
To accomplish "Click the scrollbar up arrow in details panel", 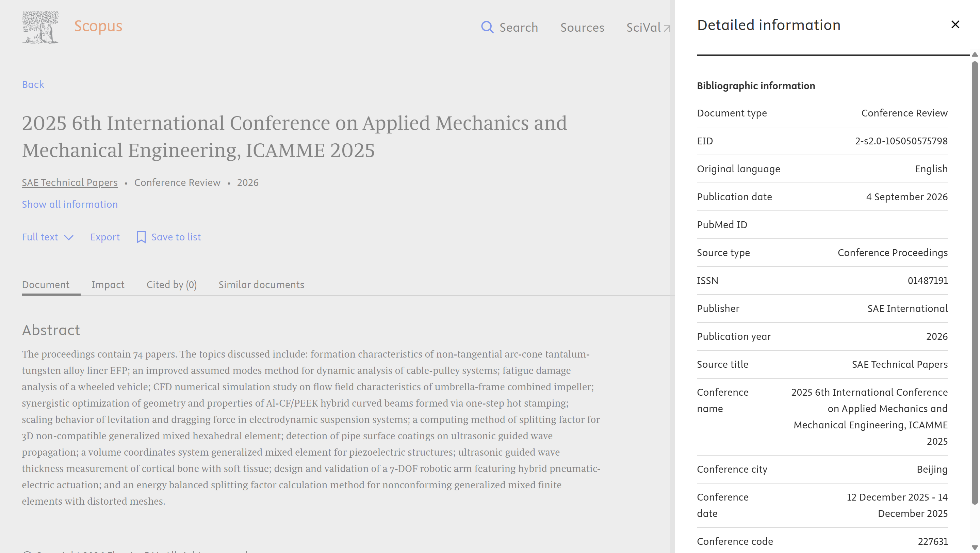I will [975, 55].
